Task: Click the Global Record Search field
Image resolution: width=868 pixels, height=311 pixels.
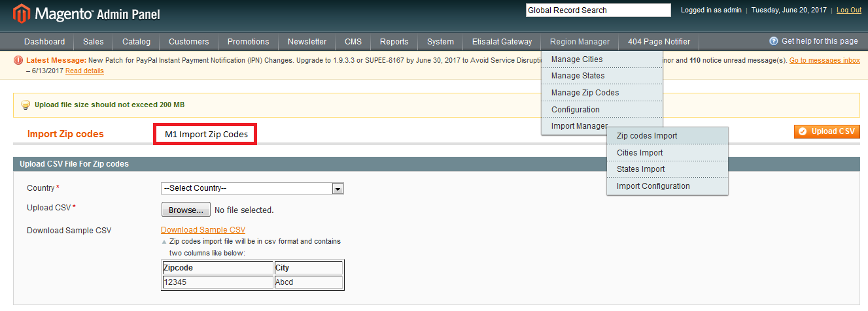Action: click(x=599, y=10)
